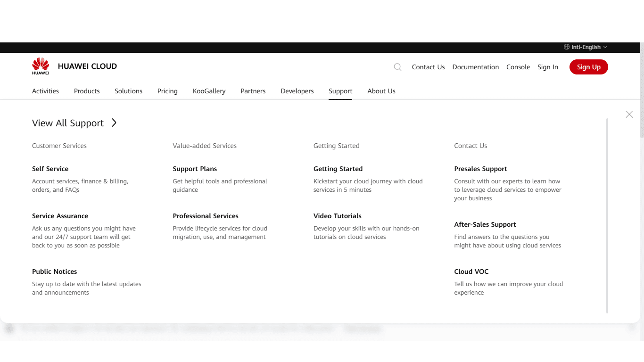Select the Support menu tab
644x362 pixels.
coord(340,91)
